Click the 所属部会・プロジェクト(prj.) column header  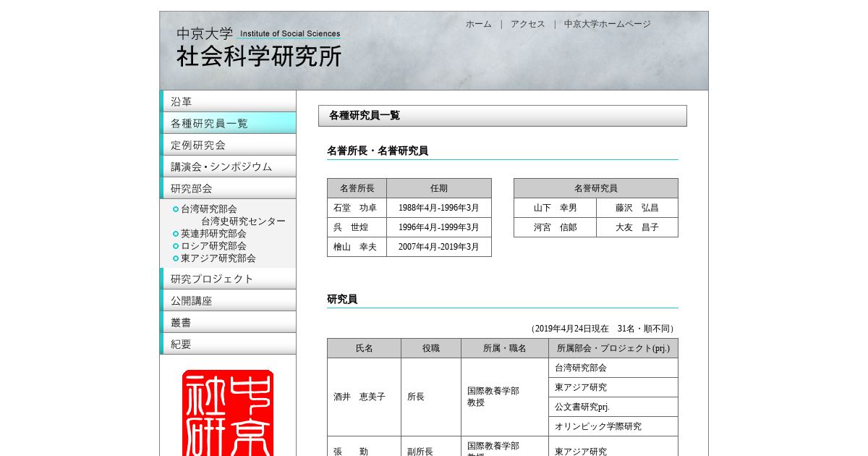(x=613, y=348)
